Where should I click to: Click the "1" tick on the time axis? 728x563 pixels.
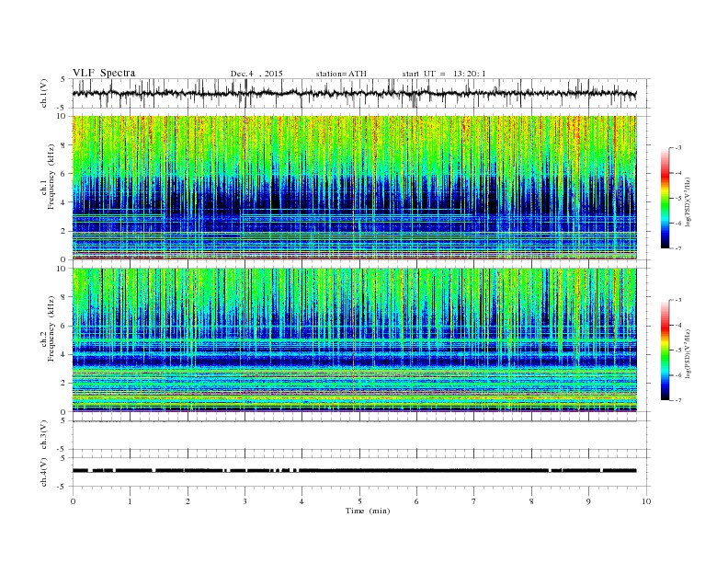131,501
